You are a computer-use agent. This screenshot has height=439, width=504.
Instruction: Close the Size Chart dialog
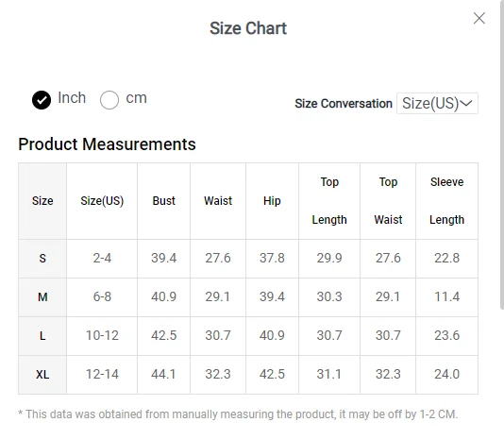tap(479, 18)
